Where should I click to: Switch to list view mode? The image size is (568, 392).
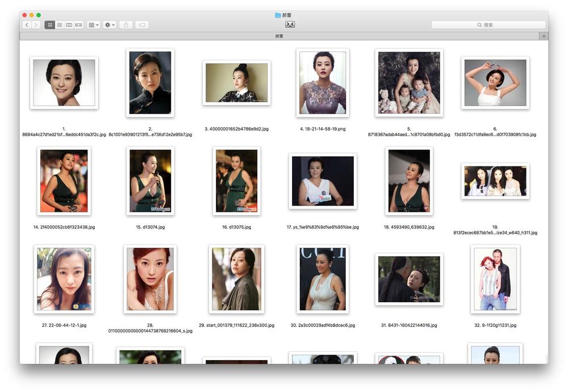pyautogui.click(x=60, y=24)
